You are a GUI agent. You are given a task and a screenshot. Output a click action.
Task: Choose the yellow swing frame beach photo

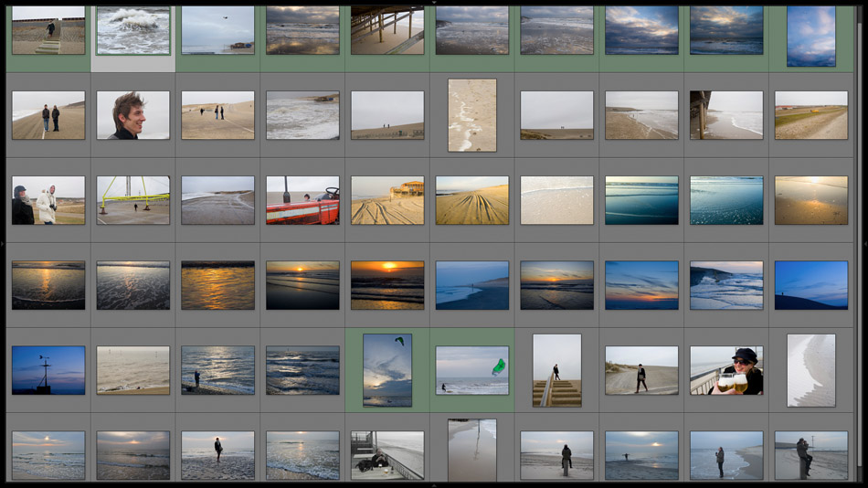pyautogui.click(x=133, y=200)
